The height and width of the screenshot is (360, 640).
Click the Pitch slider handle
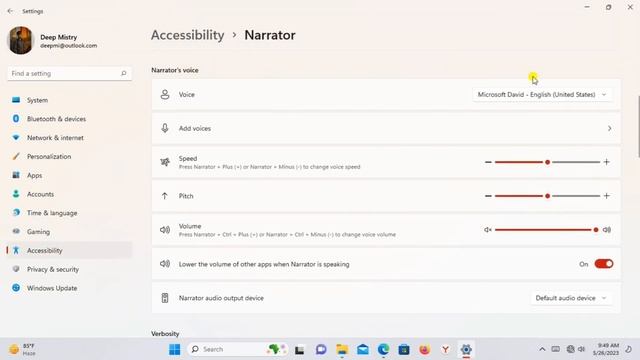(547, 196)
